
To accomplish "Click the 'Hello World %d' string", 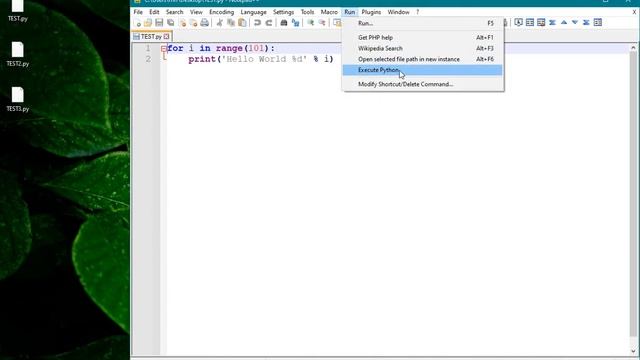I will [x=264, y=59].
